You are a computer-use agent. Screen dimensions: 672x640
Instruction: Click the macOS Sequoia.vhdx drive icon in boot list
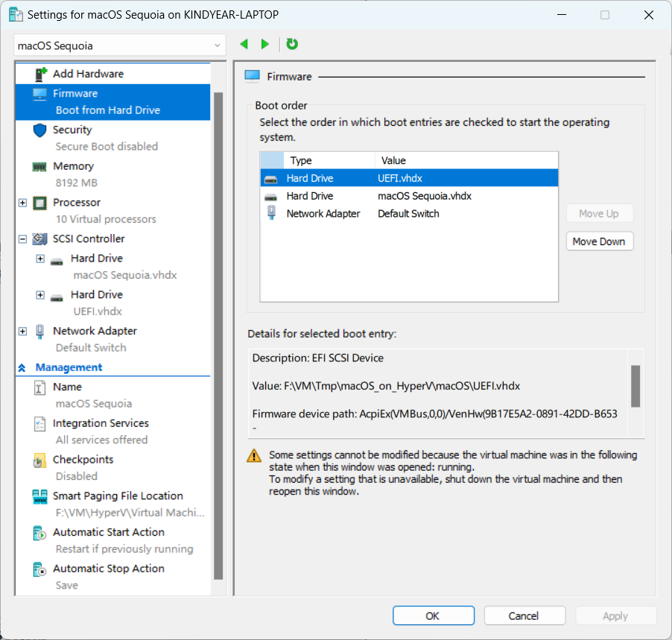click(x=271, y=197)
